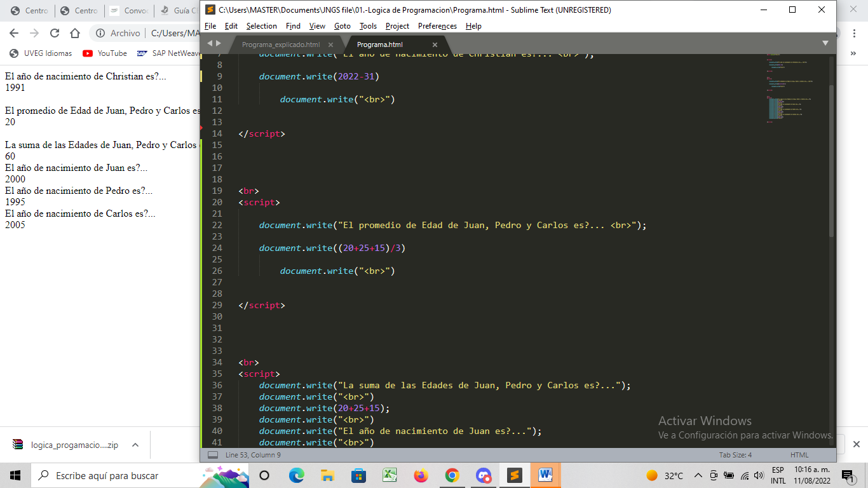Open the Project menu
This screenshot has height=488, width=868.
click(397, 26)
